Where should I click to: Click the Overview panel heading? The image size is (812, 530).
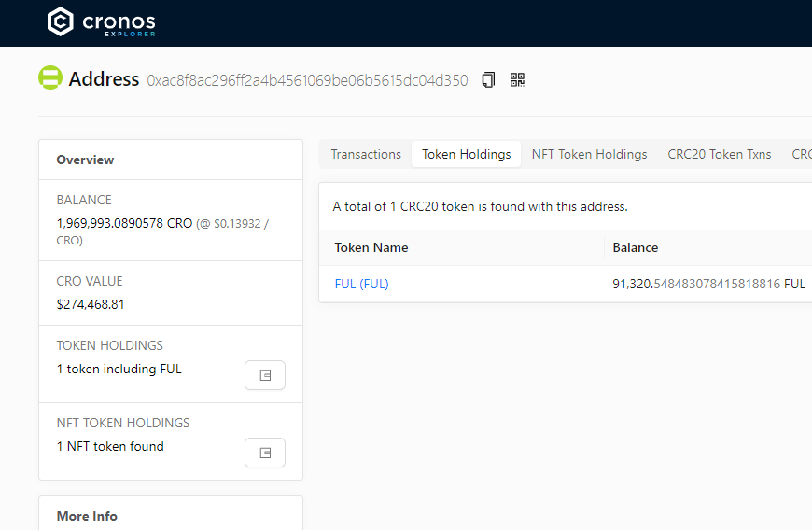[85, 160]
